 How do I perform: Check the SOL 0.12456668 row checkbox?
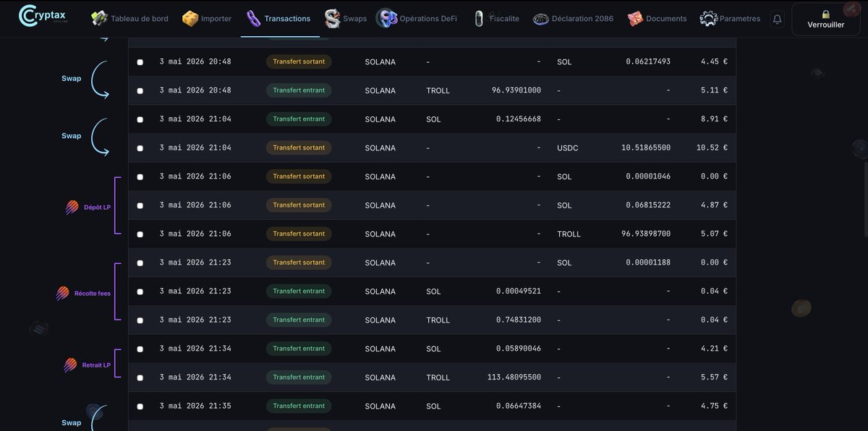point(140,119)
